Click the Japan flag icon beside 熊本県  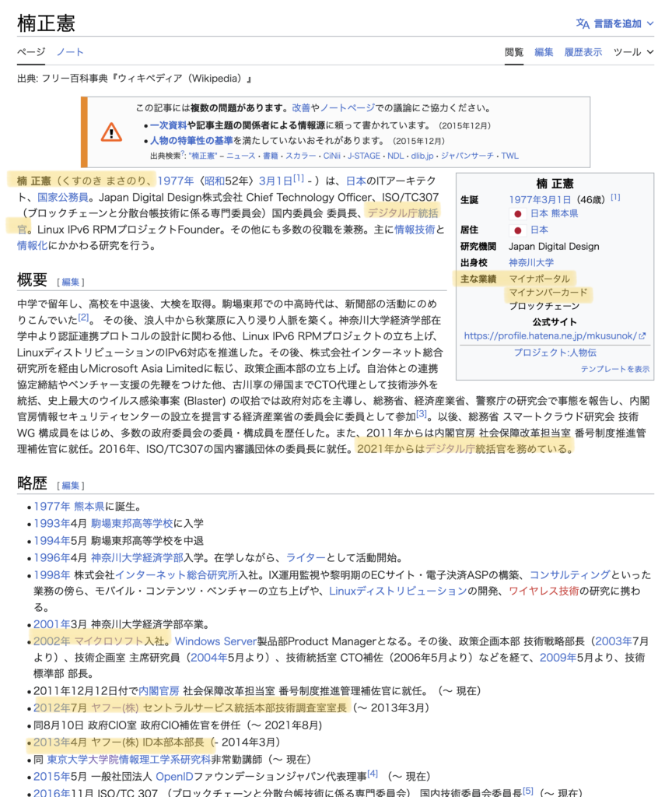517,214
